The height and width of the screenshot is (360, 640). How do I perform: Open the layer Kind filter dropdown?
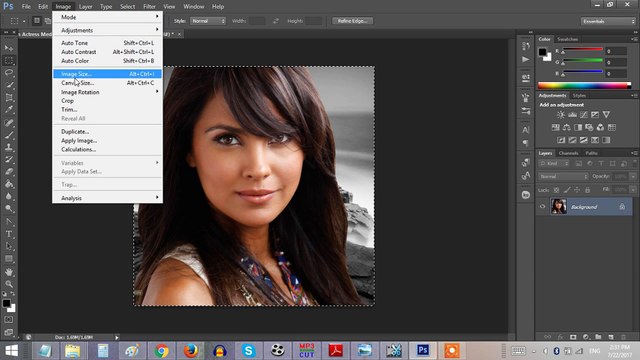pyautogui.click(x=554, y=164)
